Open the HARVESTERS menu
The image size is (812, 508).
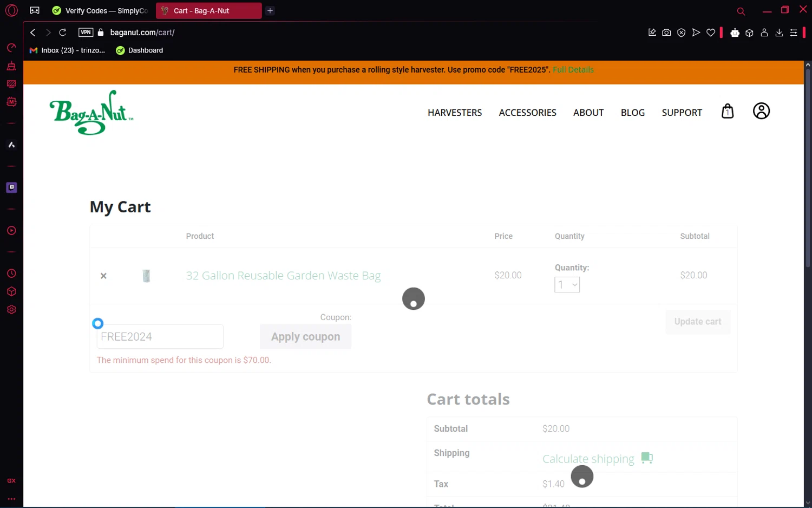pos(455,113)
